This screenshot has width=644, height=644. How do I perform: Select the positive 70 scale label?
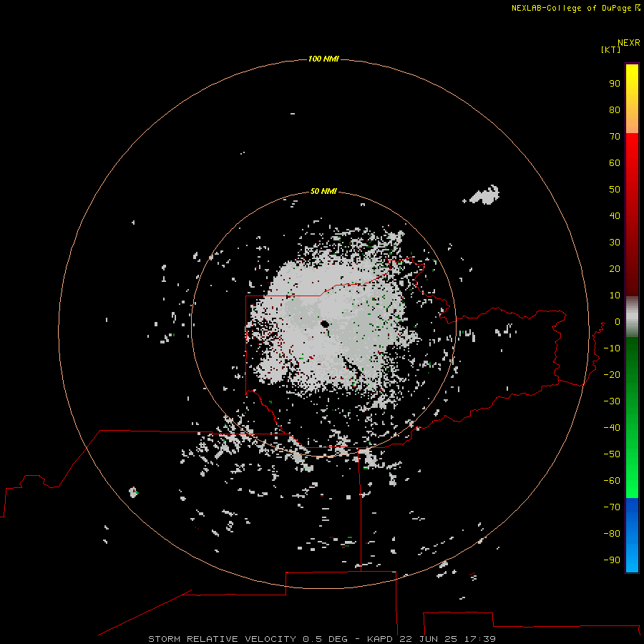click(615, 137)
